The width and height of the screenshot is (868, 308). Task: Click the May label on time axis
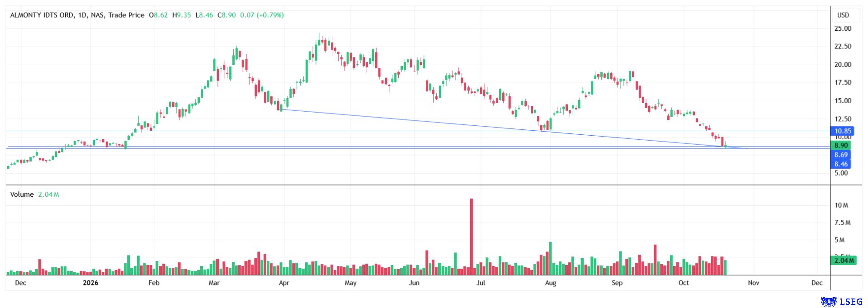point(350,283)
